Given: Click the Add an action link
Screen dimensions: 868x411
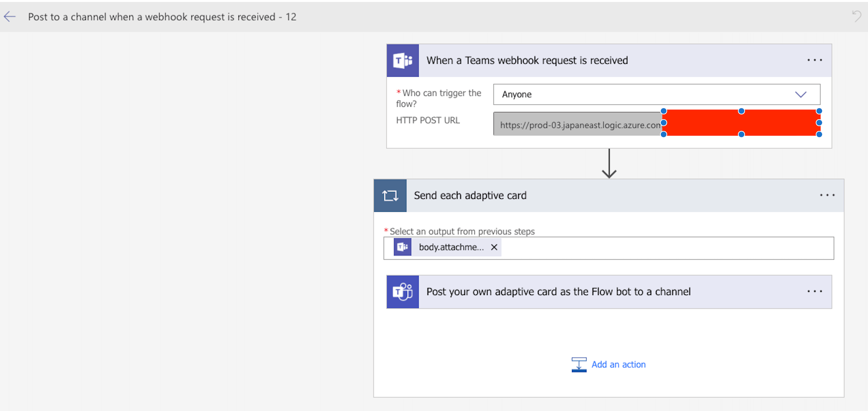Looking at the screenshot, I should tap(618, 364).
